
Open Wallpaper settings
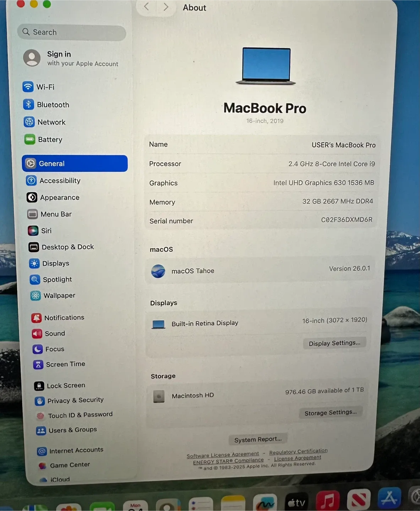tap(59, 296)
